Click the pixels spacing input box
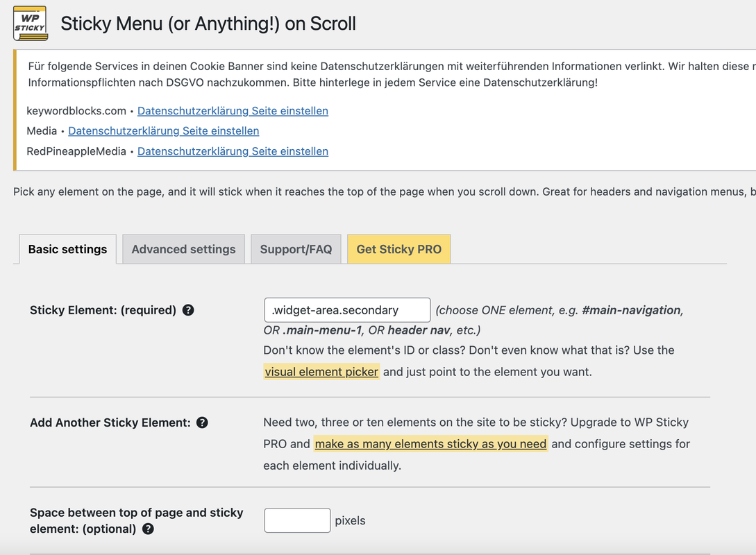The image size is (756, 555). click(x=298, y=520)
